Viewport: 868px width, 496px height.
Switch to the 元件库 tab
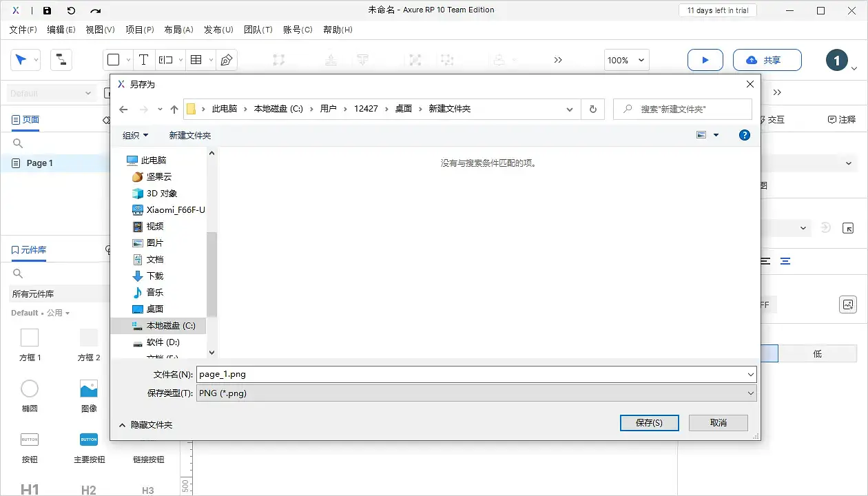(x=29, y=249)
